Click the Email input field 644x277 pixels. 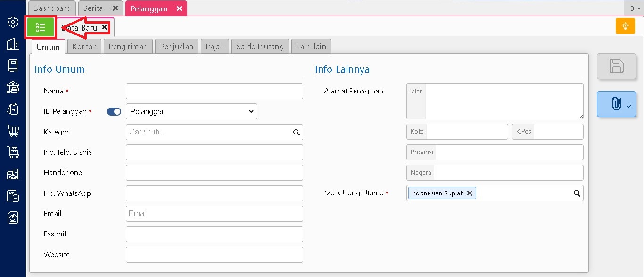pos(214,214)
